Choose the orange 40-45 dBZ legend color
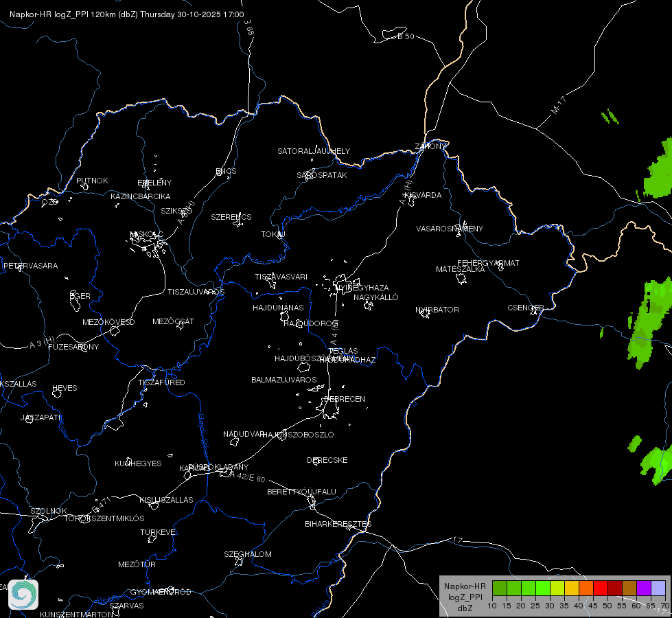Image resolution: width=672 pixels, height=618 pixels. tap(586, 588)
